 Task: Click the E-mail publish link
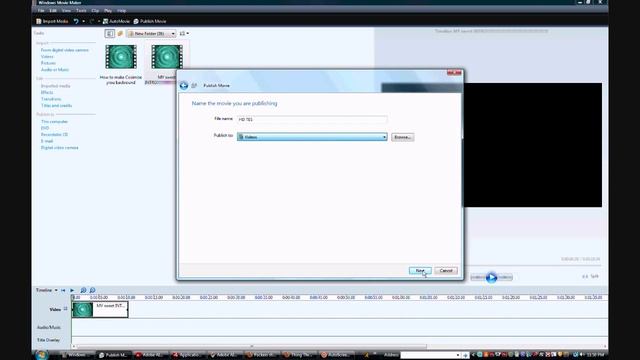click(x=47, y=141)
